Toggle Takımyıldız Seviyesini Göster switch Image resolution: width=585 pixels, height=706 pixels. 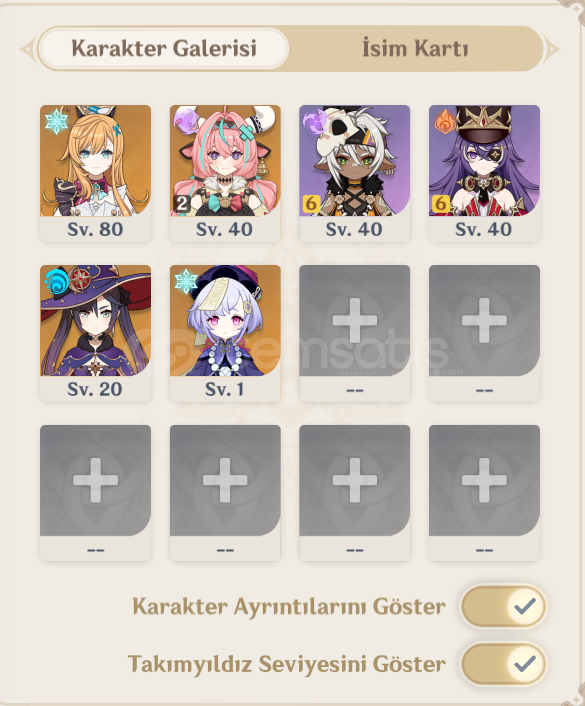coord(503,664)
